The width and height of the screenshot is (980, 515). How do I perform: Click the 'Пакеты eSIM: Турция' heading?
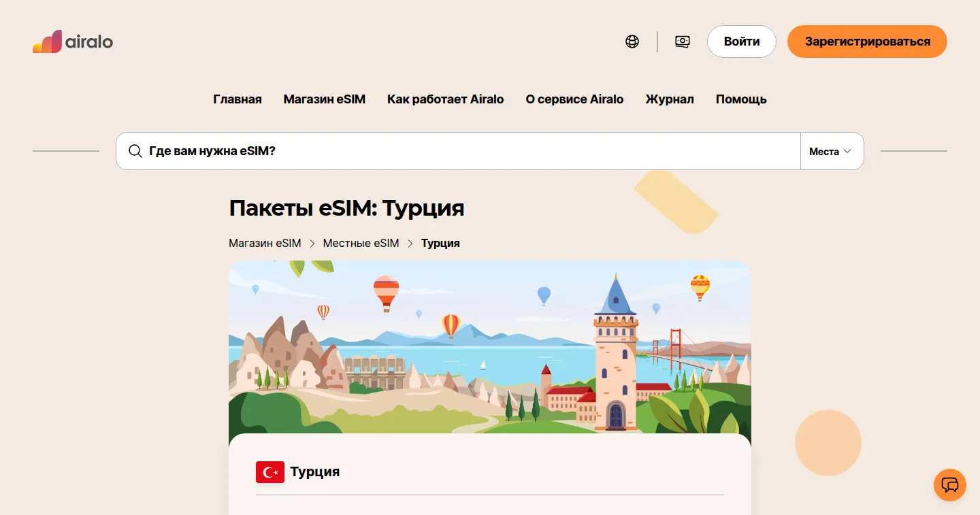click(x=346, y=208)
